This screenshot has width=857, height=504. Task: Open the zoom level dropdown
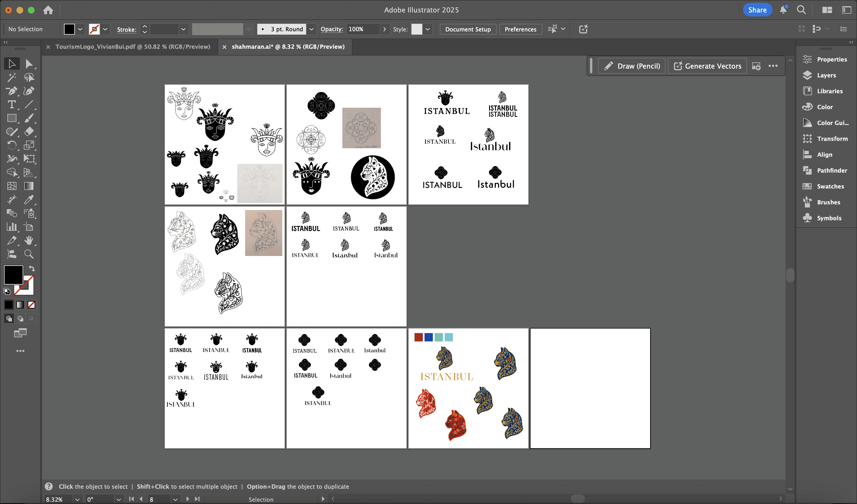tap(77, 499)
